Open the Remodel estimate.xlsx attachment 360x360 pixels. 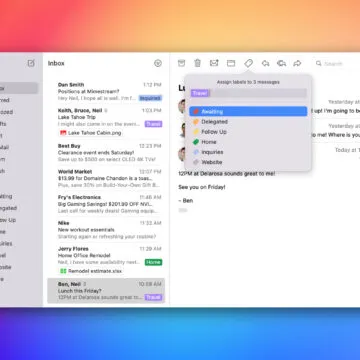click(x=91, y=271)
